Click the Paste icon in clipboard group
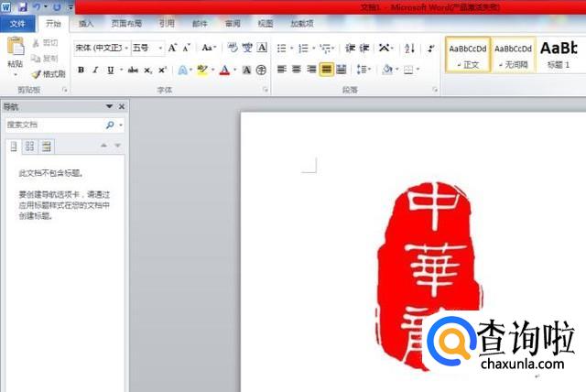The height and width of the screenshot is (392, 586). click(16, 47)
